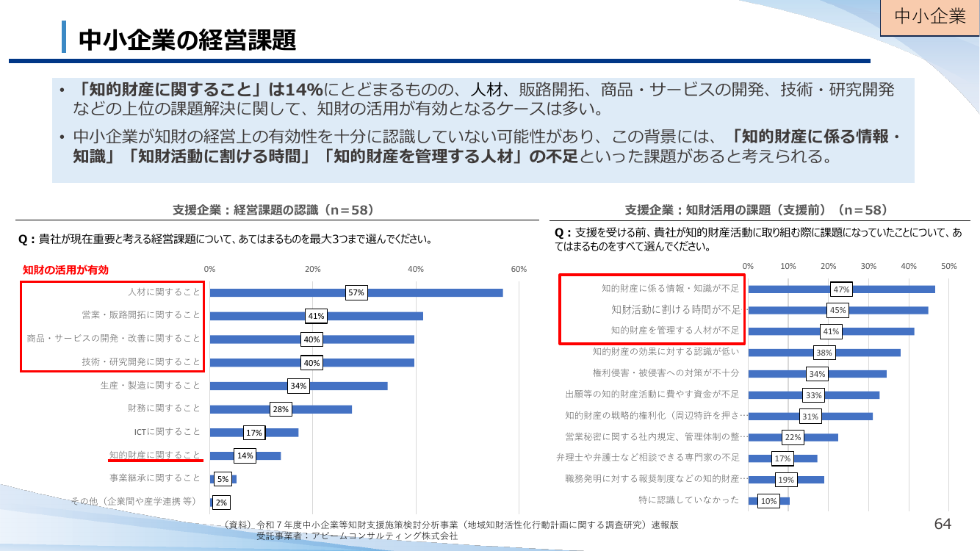Image resolution: width=980 pixels, height=551 pixels.
Task: Click the 47% data label
Action: pos(841,289)
